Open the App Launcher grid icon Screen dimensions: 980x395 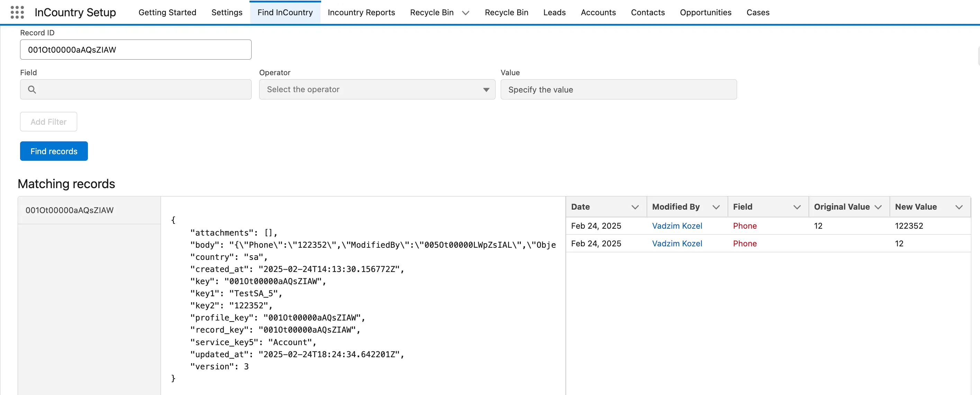coord(17,12)
